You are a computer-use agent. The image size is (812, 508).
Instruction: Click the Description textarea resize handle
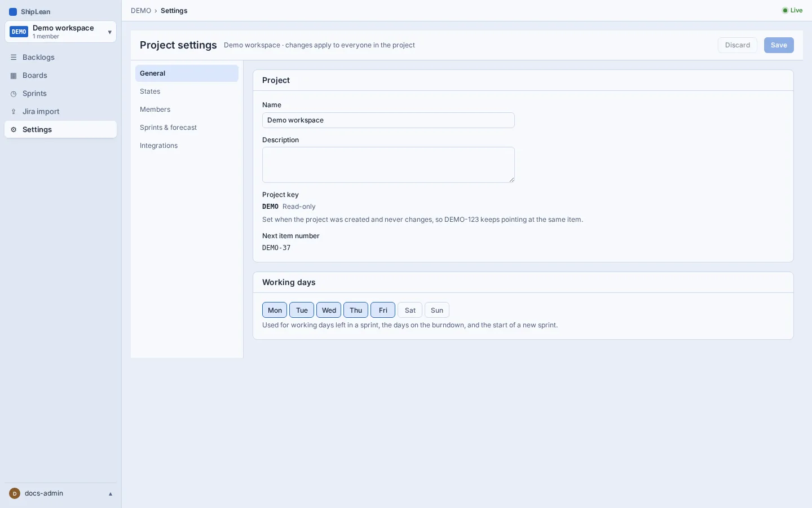[511, 179]
